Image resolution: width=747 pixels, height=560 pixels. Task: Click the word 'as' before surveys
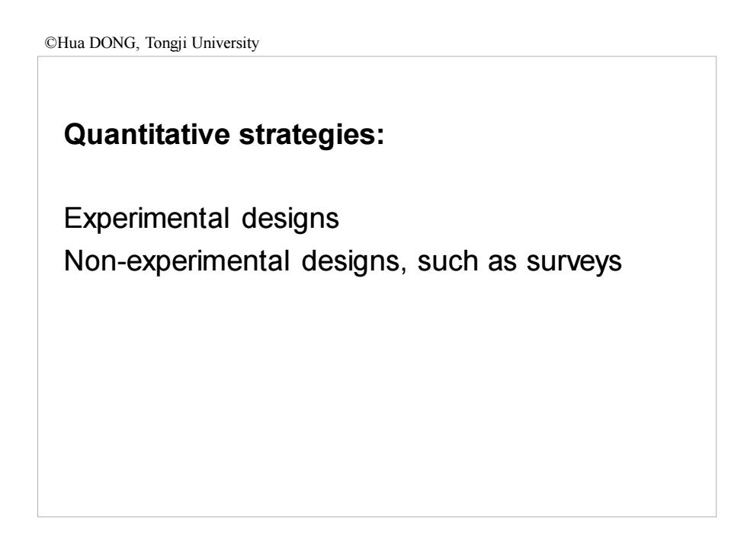pyautogui.click(x=502, y=263)
